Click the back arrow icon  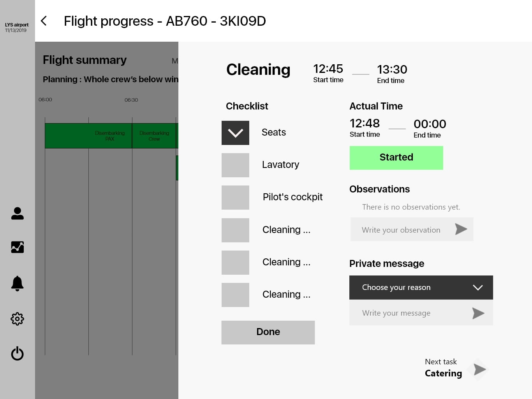44,21
